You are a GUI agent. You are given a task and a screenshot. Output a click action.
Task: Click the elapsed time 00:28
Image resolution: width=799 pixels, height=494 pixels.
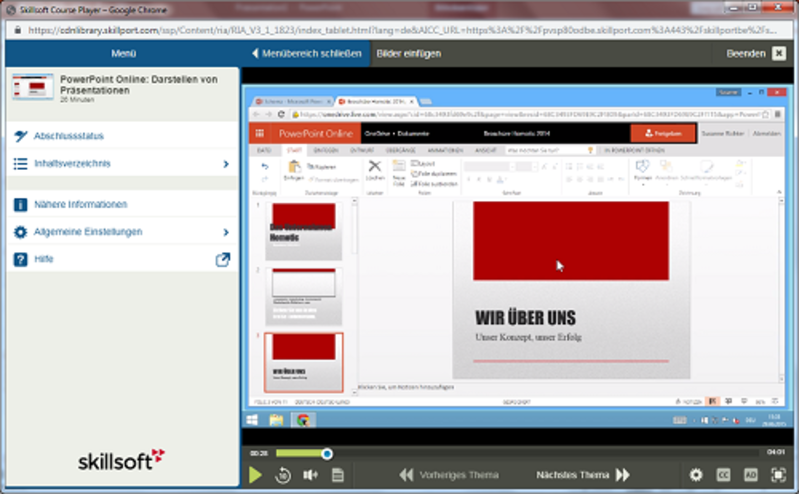(x=259, y=453)
